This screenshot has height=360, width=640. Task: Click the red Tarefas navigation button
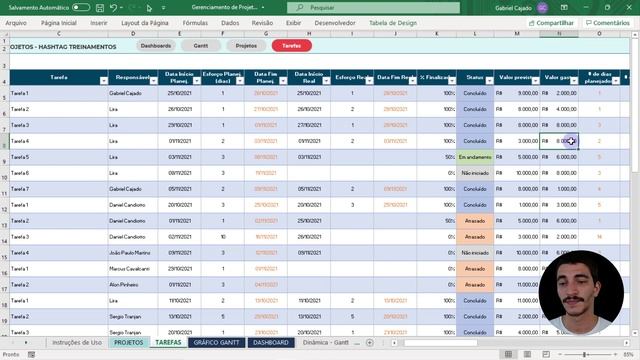coord(291,46)
